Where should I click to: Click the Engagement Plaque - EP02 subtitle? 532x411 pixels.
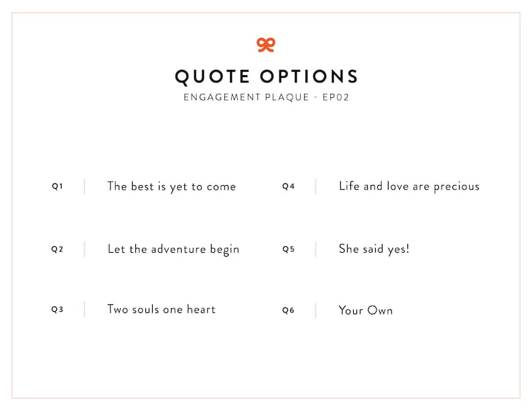click(266, 98)
